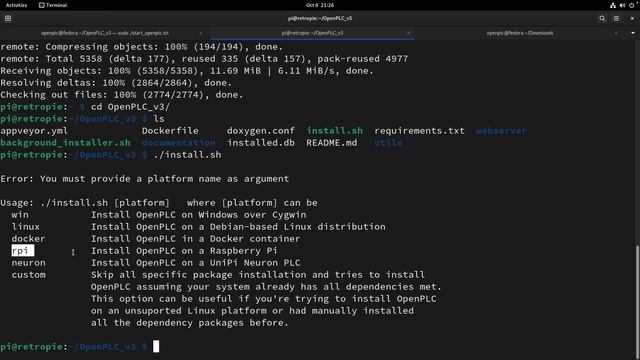Close the ~/Downloads tab
Viewport: 640px width, 360px height.
pos(616,33)
